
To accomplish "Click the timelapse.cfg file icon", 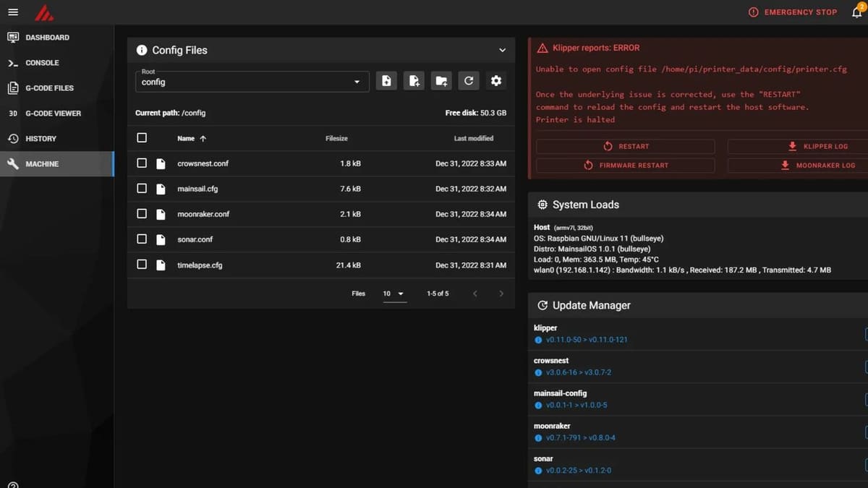I will [161, 265].
